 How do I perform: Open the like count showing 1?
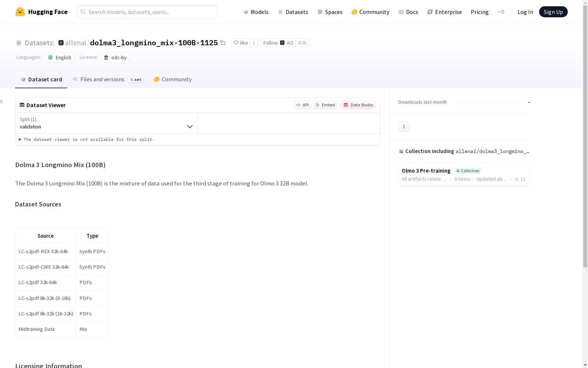click(254, 43)
